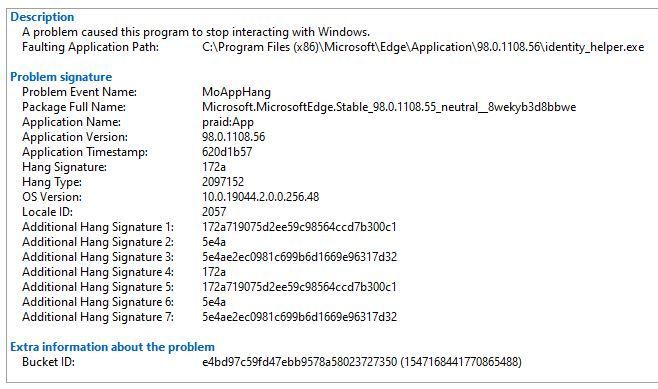Screen dimensions: 658x389
Task: Click the Hang Signature label
Action: (x=64, y=167)
